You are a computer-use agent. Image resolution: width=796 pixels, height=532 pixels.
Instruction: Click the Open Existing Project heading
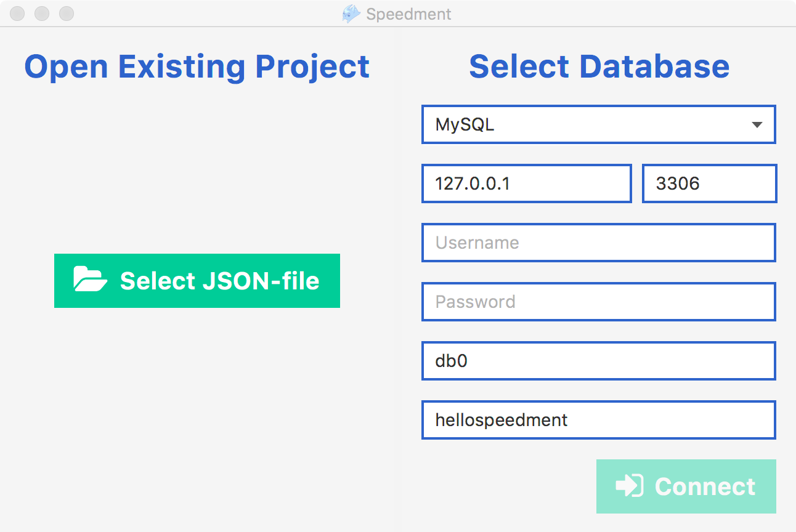pos(197,66)
